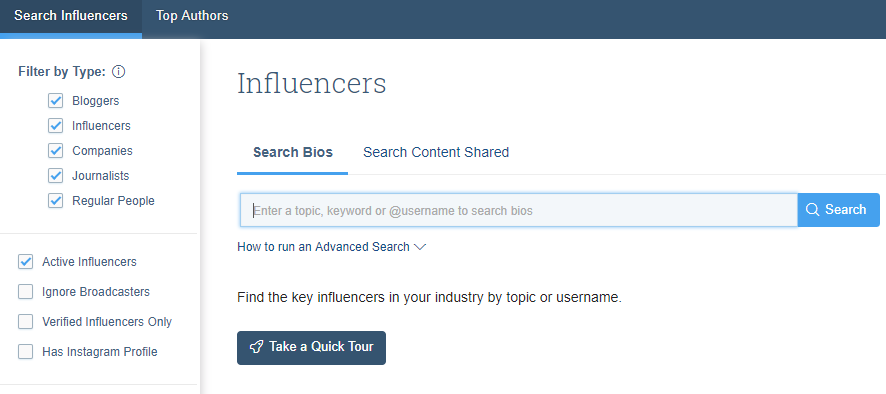The height and width of the screenshot is (394, 886).
Task: Click the Take a Quick Tour button
Action: (x=311, y=348)
